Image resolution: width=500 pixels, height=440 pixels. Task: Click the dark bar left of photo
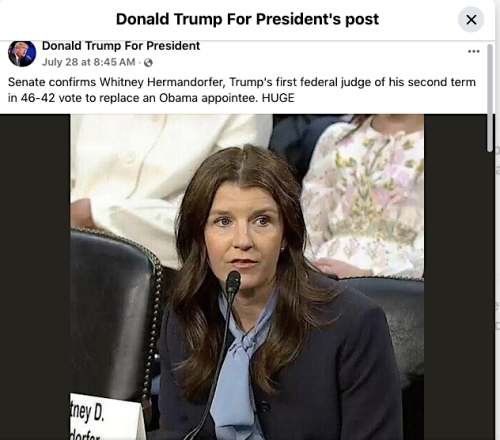point(35,277)
